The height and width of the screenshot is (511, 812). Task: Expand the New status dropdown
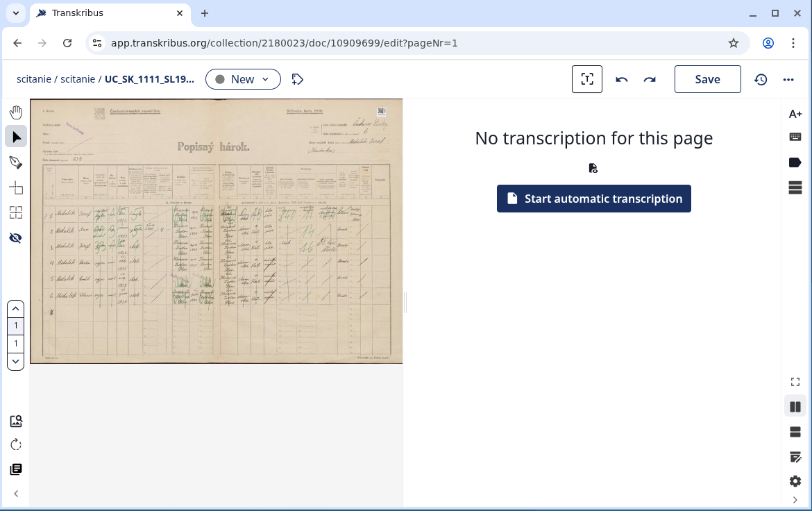(243, 79)
